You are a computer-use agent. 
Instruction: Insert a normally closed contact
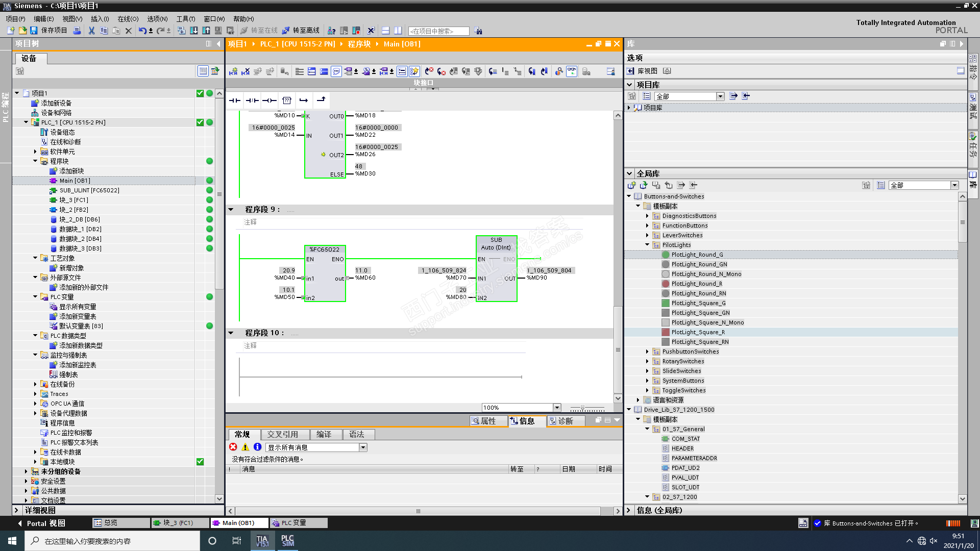coord(252,101)
